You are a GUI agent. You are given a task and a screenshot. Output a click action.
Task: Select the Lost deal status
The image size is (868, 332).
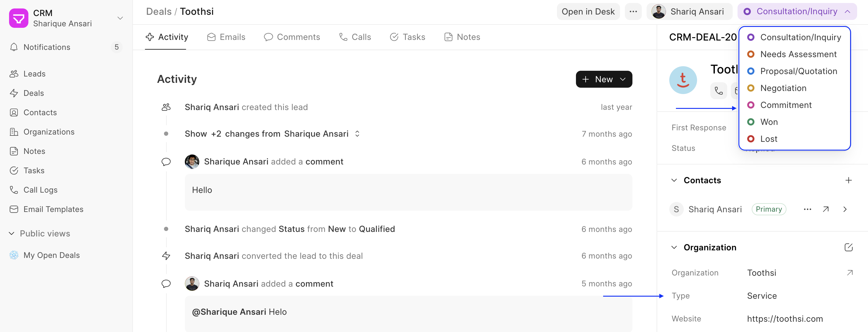769,139
